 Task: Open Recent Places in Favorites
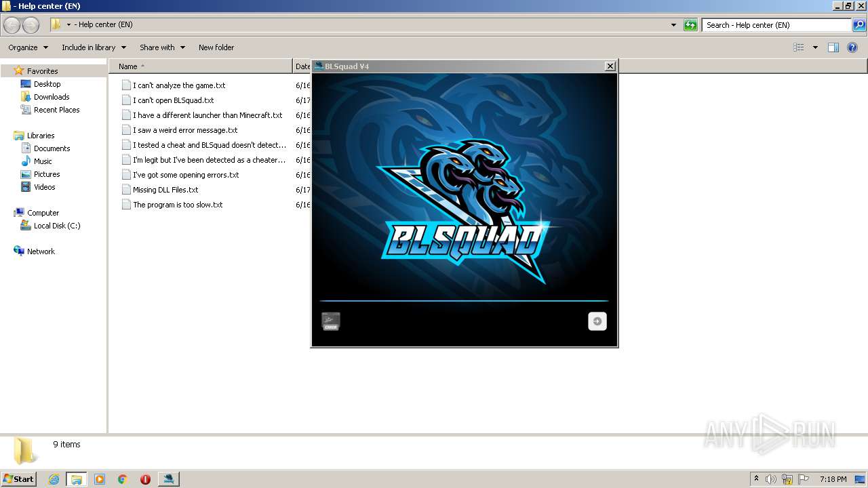[x=56, y=110]
